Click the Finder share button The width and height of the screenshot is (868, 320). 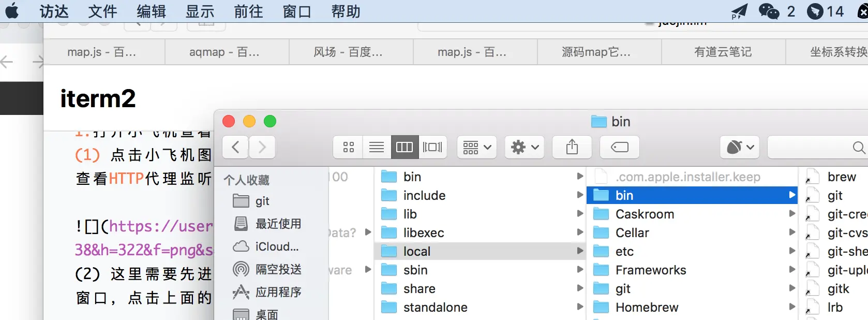(572, 148)
